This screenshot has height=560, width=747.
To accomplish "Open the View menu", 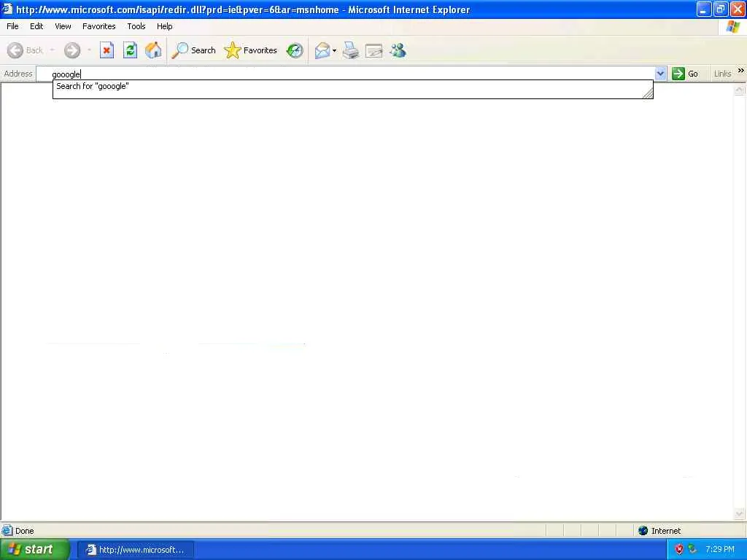I will coord(63,26).
